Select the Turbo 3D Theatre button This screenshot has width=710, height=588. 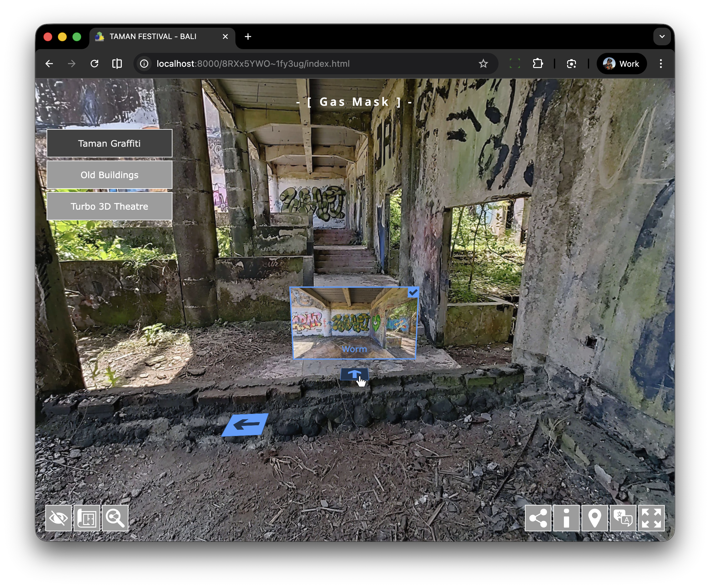point(109,206)
